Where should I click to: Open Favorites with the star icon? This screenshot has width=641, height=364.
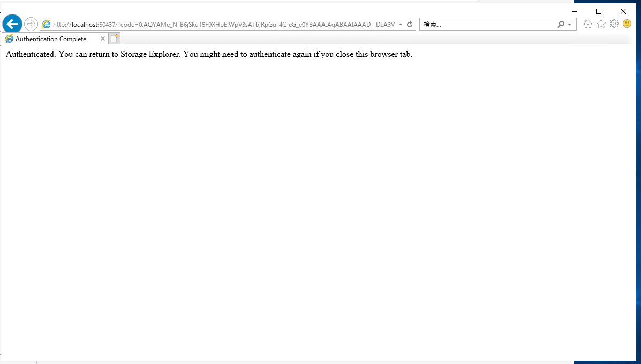coord(601,24)
